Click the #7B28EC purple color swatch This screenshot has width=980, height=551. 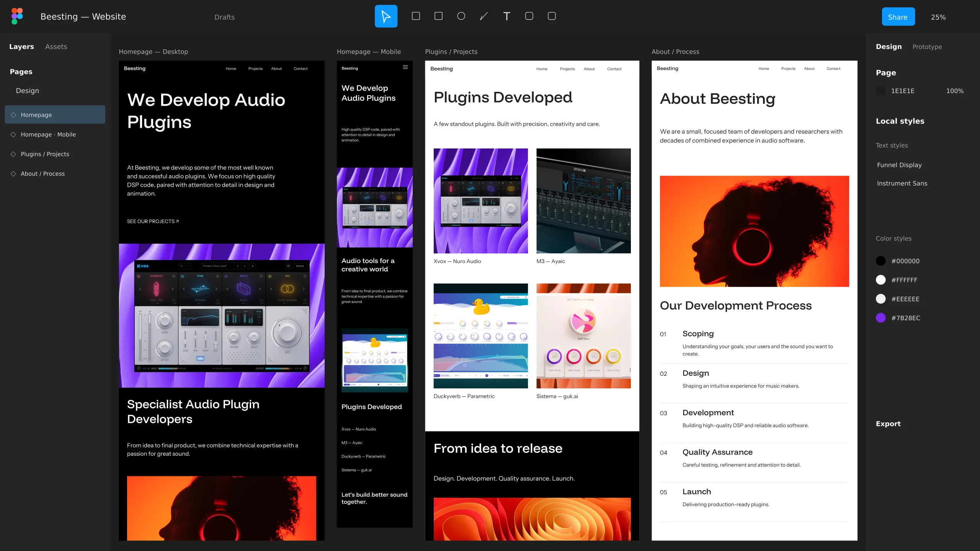(881, 318)
